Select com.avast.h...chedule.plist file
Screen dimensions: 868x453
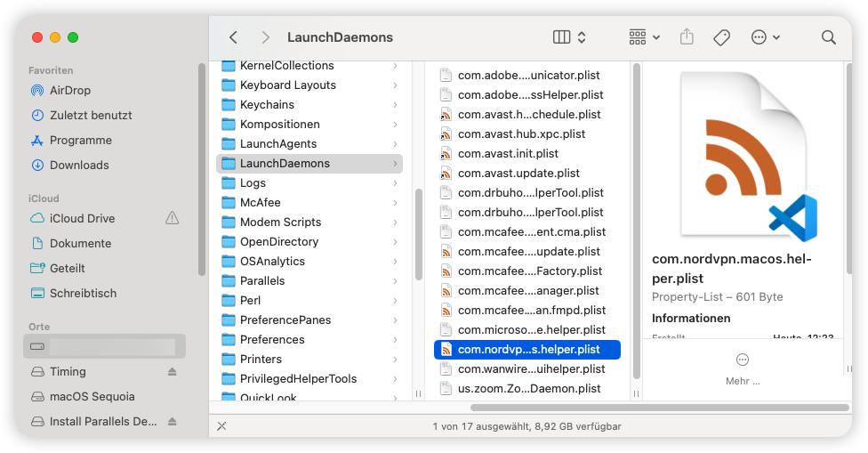click(527, 115)
